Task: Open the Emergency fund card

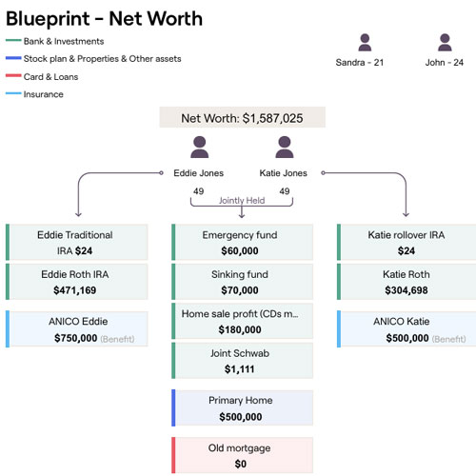Action: coord(242,242)
